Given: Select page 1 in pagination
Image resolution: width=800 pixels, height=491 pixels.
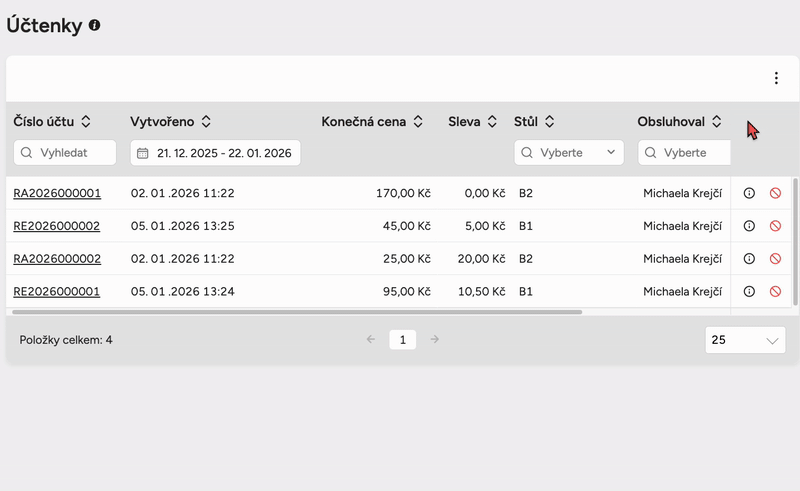Looking at the screenshot, I should pyautogui.click(x=402, y=340).
